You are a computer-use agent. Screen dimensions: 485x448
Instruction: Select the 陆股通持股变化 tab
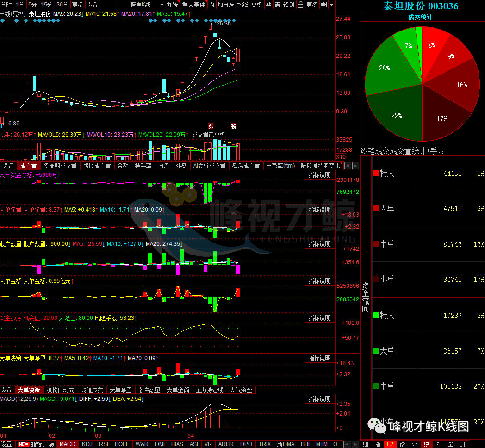320,166
